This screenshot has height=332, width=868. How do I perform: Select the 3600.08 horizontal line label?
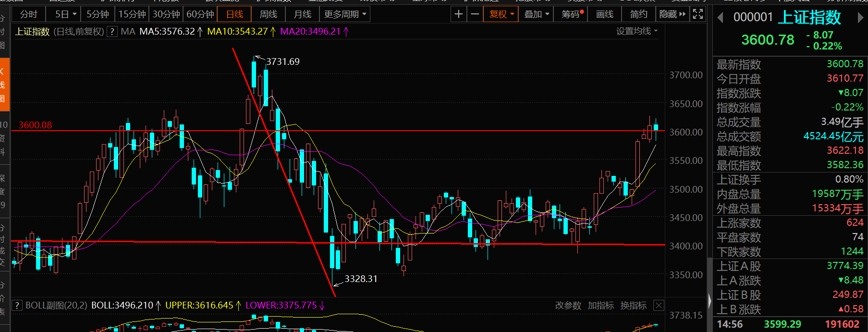[35, 125]
